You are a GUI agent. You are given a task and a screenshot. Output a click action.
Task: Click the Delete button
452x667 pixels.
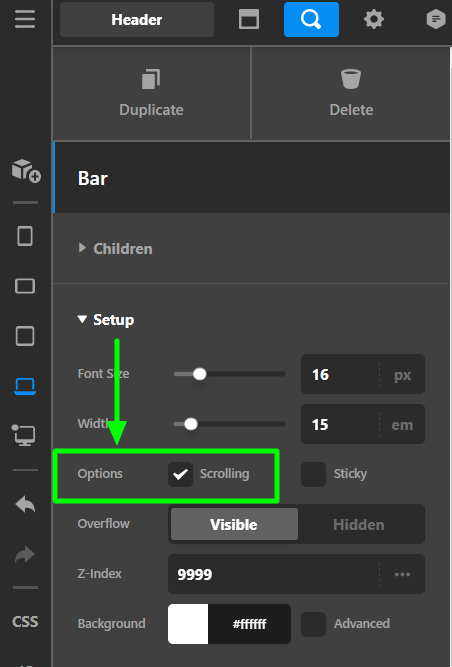click(x=351, y=93)
